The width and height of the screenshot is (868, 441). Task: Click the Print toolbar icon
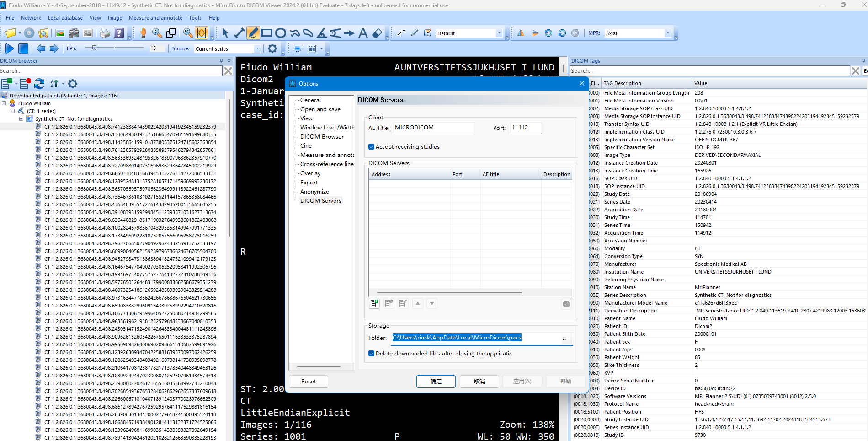(105, 33)
